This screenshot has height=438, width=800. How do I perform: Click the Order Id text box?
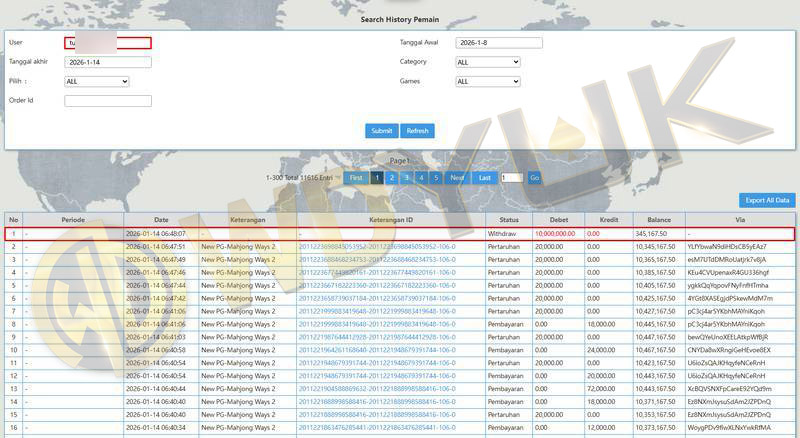click(x=107, y=100)
